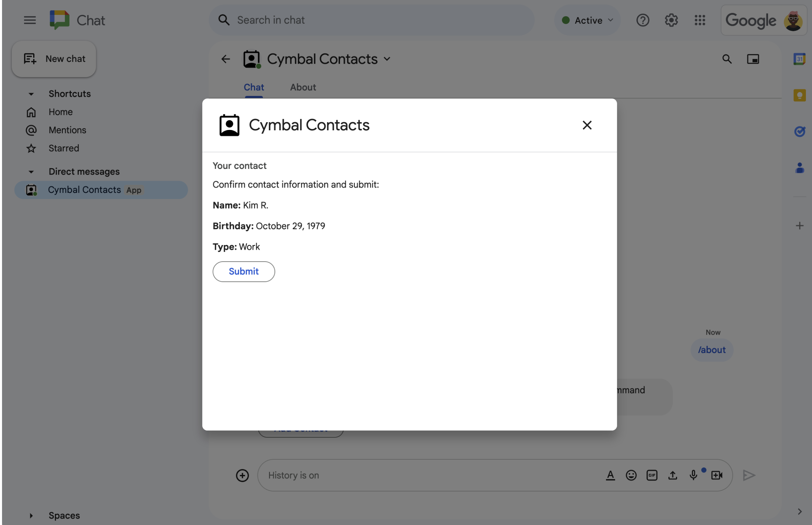812x525 pixels.
Task: Switch to the About tab
Action: (303, 87)
